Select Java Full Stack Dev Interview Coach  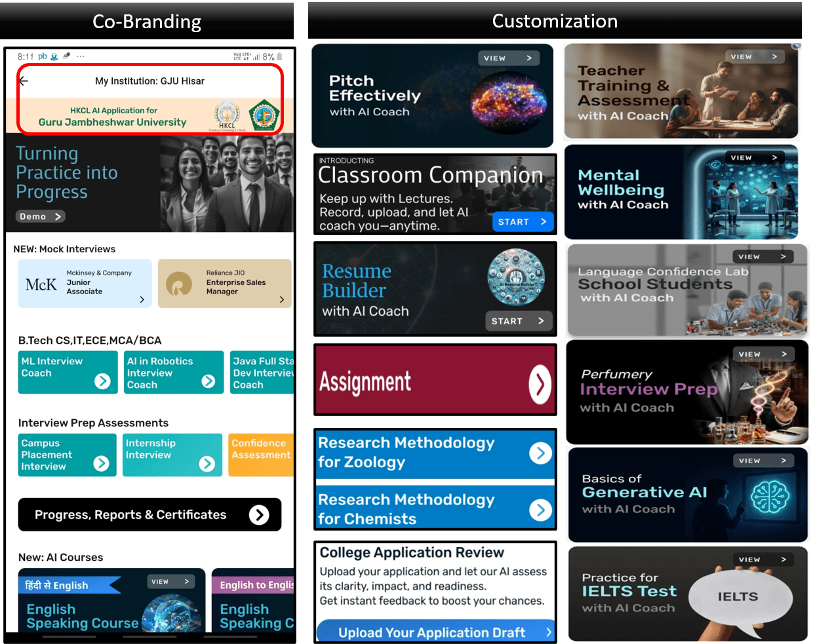tap(262, 372)
